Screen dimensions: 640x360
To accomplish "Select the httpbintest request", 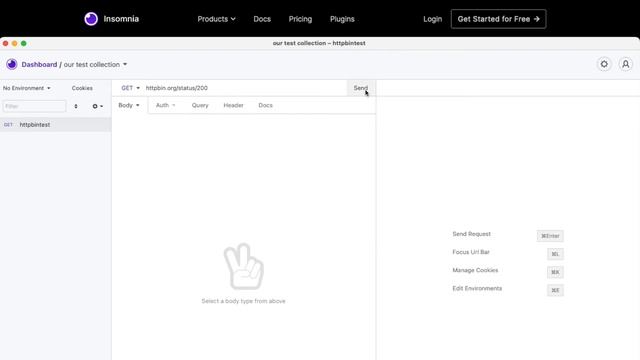I will click(56, 124).
